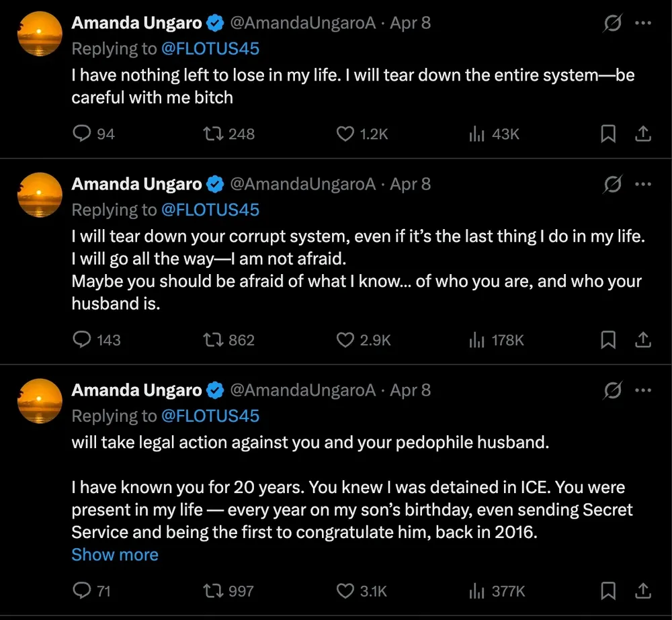Open the three-dot menu on first tweet
This screenshot has height=620, width=672.
tap(643, 23)
